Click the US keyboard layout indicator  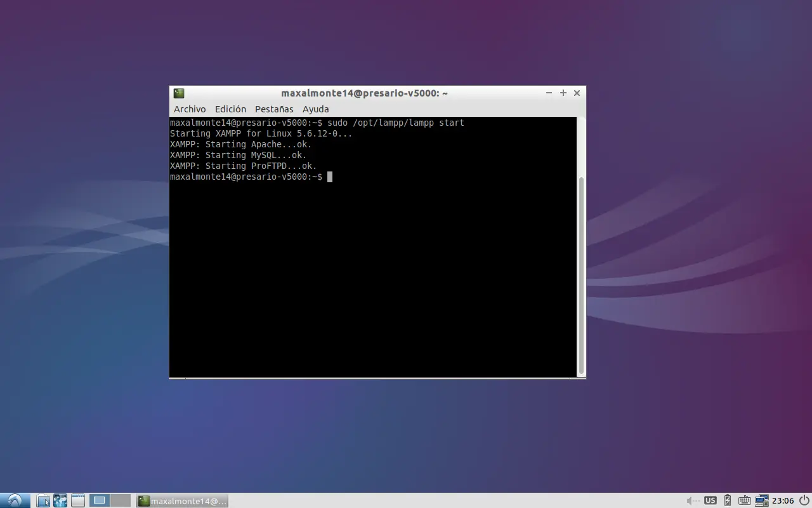click(x=710, y=500)
